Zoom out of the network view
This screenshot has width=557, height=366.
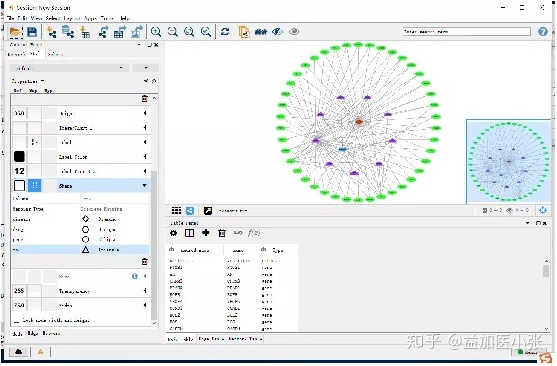coord(173,32)
